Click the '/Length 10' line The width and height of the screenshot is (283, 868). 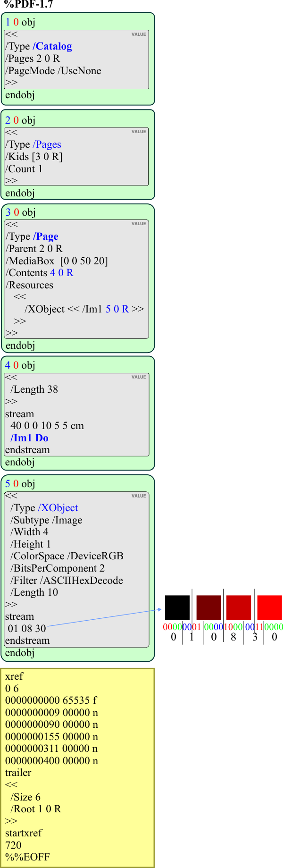pos(34,592)
